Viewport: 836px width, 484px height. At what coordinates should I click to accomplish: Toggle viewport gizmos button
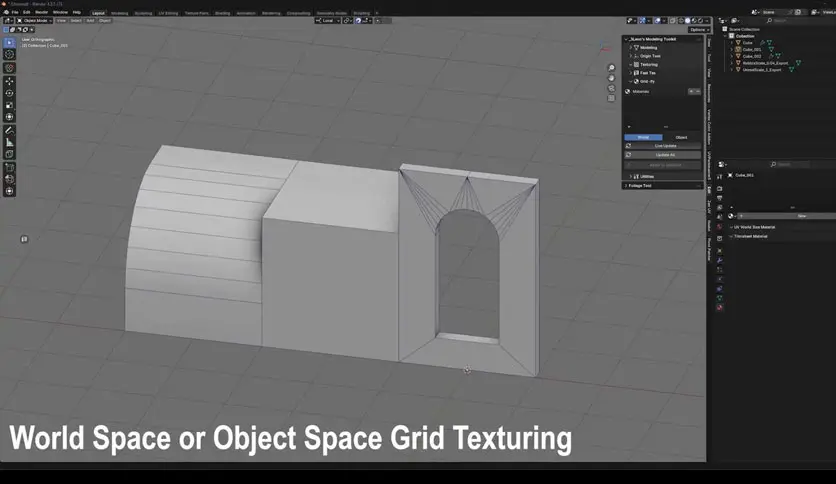pyautogui.click(x=643, y=21)
